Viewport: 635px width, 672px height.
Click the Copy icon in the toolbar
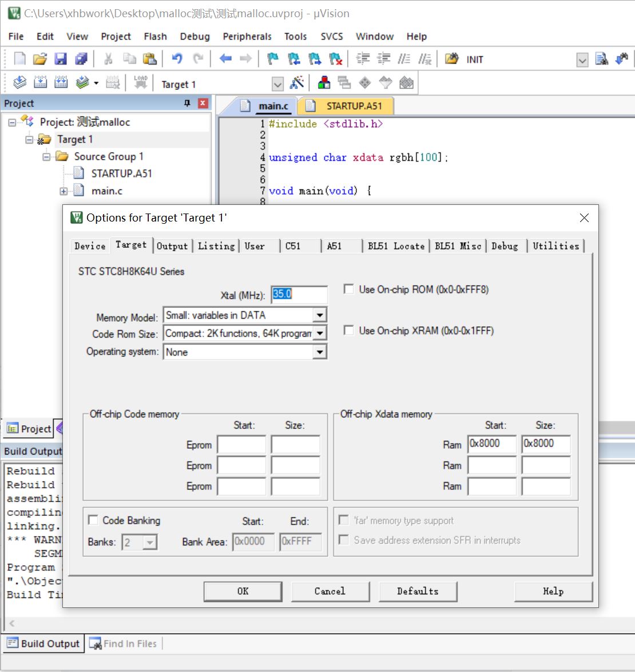coord(129,59)
